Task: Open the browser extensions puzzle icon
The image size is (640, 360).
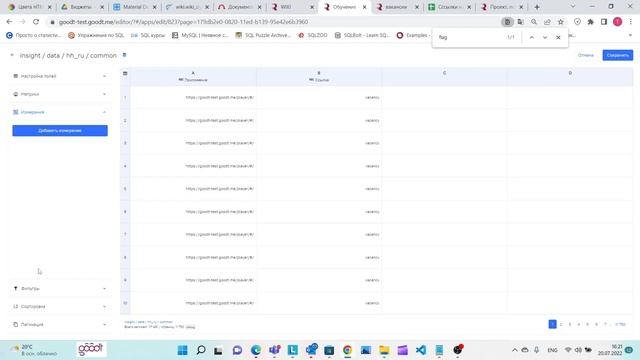Action: [x=590, y=22]
